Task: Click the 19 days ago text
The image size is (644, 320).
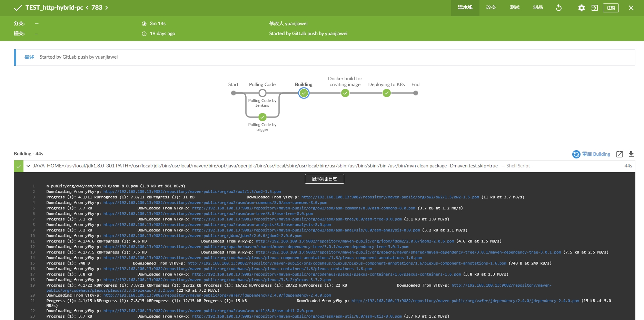Action: [162, 33]
